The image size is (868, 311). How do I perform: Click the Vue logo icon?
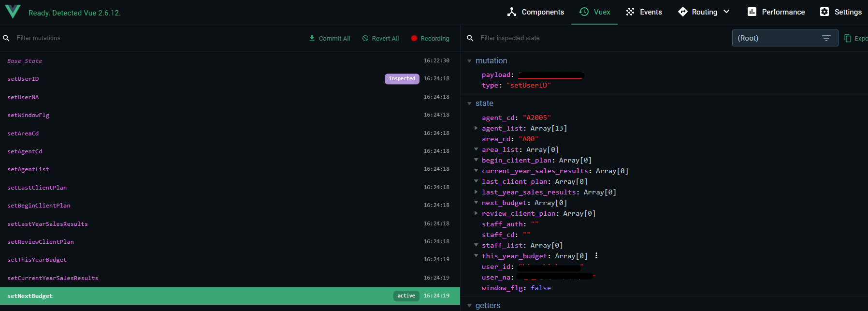click(x=13, y=12)
